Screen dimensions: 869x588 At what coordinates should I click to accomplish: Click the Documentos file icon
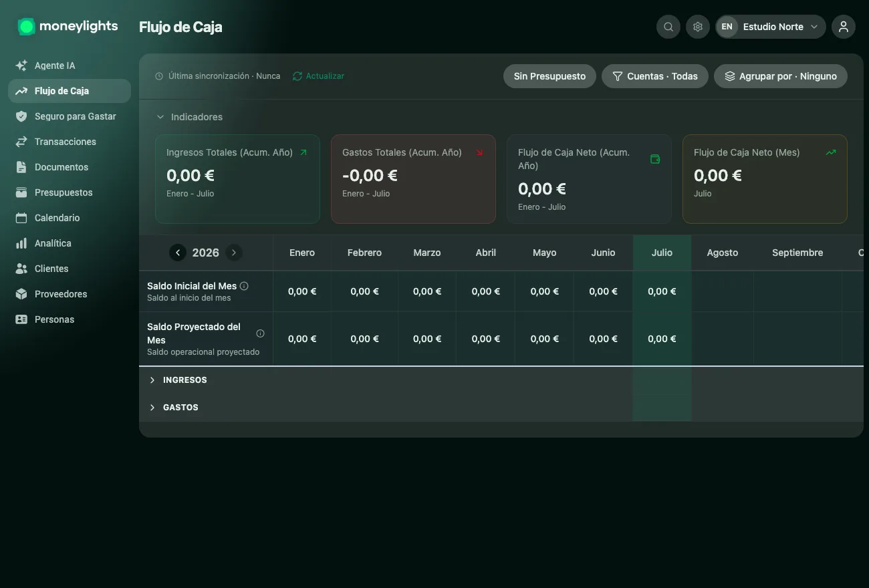point(21,167)
